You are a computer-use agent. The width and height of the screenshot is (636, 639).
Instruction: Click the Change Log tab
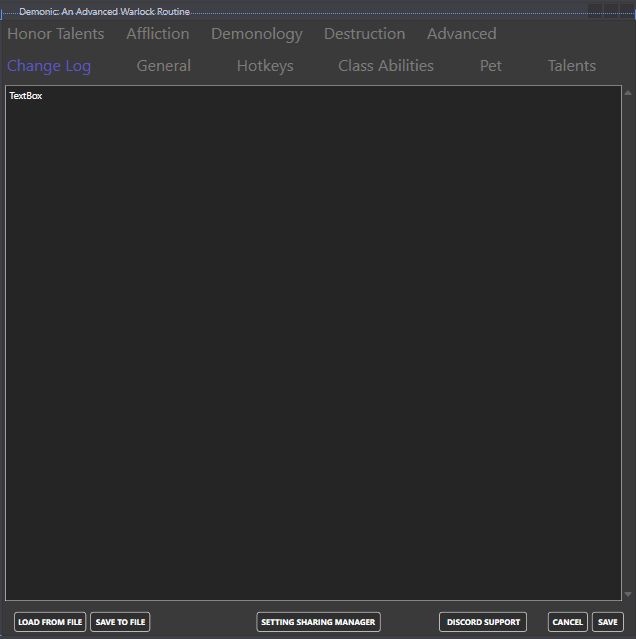coord(49,66)
